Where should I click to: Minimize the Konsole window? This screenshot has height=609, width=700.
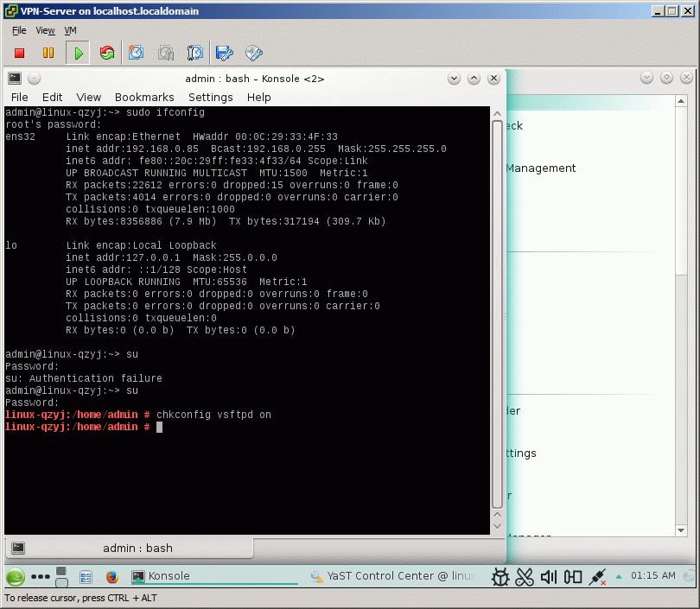(x=454, y=79)
